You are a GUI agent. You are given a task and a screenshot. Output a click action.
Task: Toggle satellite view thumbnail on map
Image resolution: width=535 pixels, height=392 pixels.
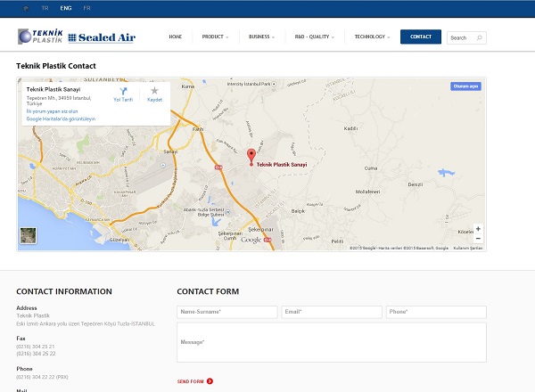click(28, 235)
